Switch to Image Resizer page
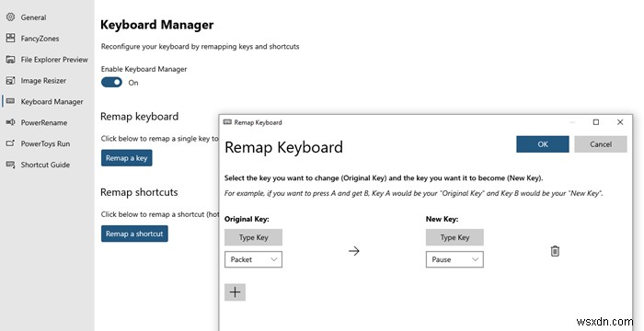This screenshot has width=644, height=331. (x=43, y=81)
